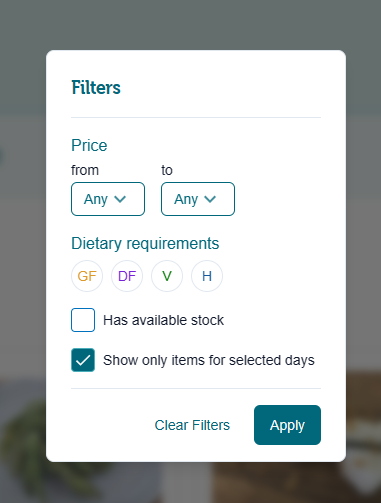Image resolution: width=381 pixels, height=503 pixels.
Task: Enable the Has available stock checkbox
Action: click(83, 320)
